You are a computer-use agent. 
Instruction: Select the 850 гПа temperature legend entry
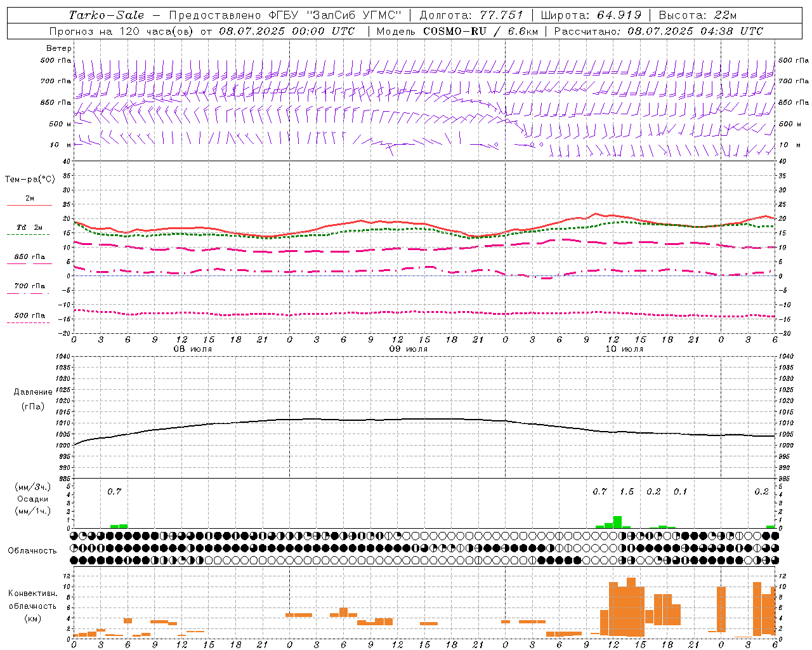pos(29,257)
